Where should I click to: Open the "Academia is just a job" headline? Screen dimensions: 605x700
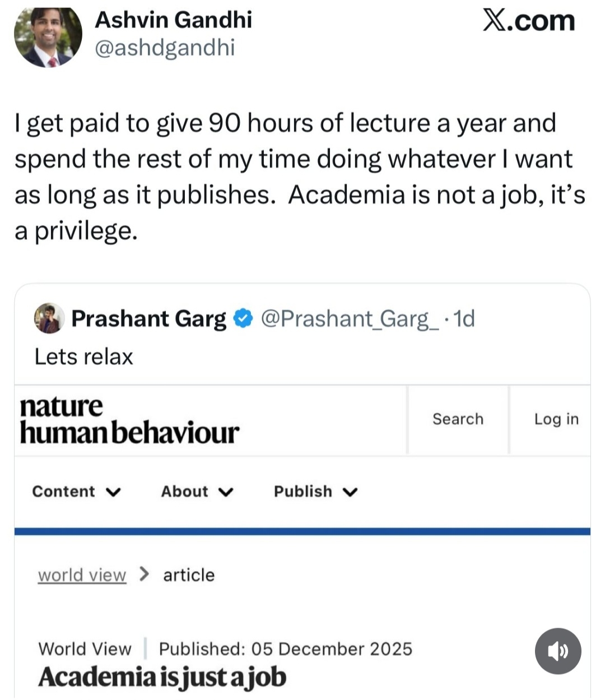click(162, 676)
